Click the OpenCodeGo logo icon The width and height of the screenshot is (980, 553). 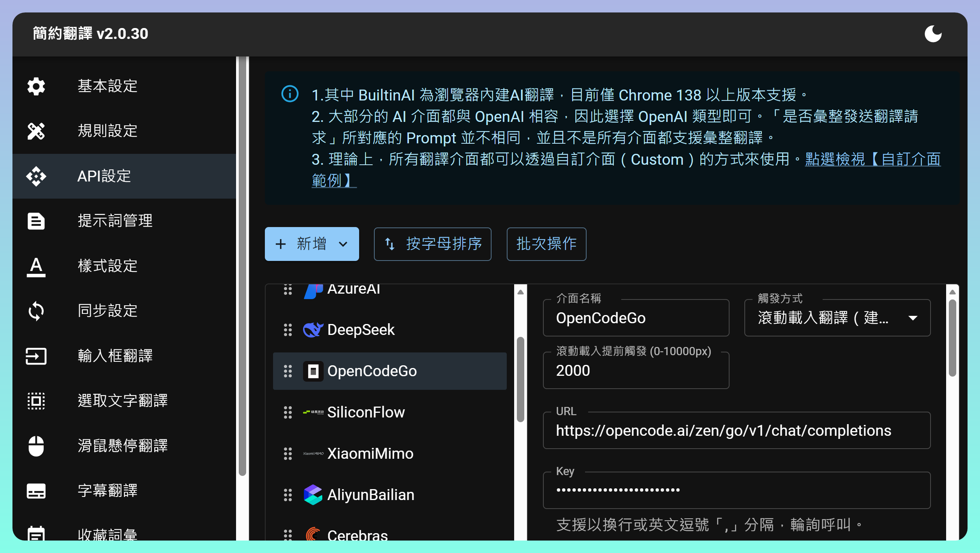(313, 371)
